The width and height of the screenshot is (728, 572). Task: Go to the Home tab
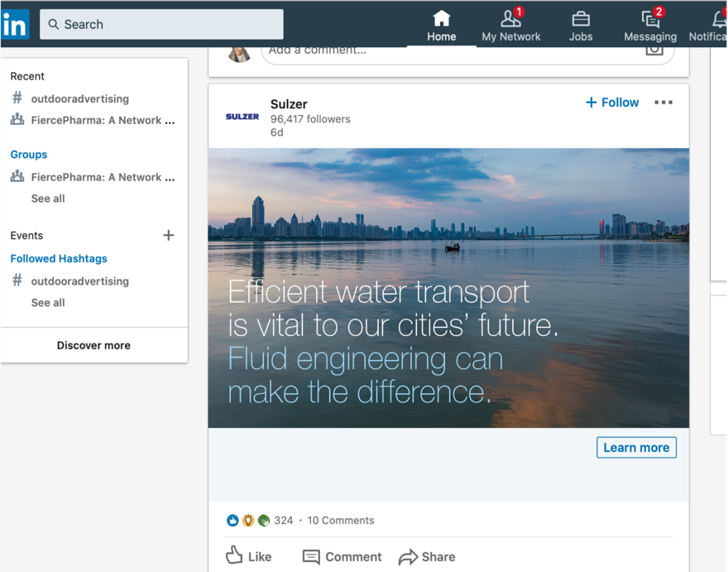(x=442, y=25)
